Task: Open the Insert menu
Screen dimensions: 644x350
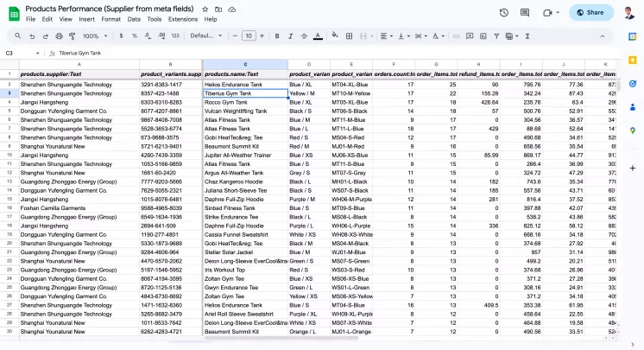Action: pyautogui.click(x=86, y=19)
